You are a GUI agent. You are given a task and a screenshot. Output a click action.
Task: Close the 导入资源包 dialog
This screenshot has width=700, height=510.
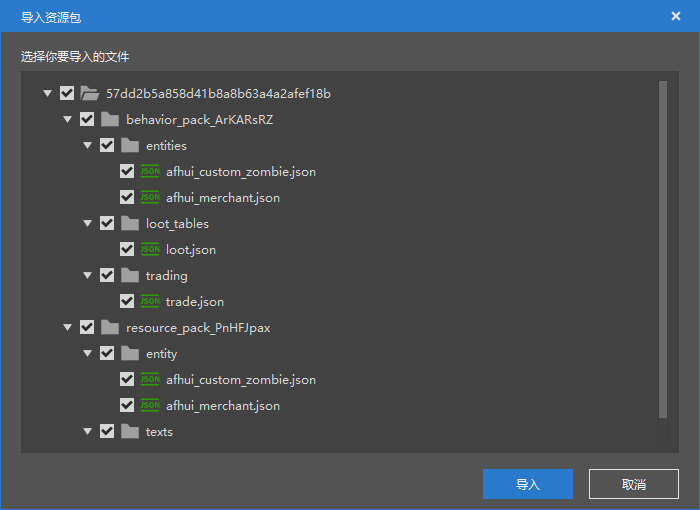point(676,16)
